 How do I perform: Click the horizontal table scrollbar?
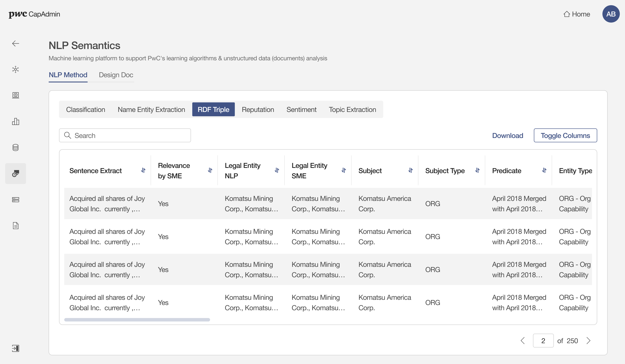click(x=137, y=320)
